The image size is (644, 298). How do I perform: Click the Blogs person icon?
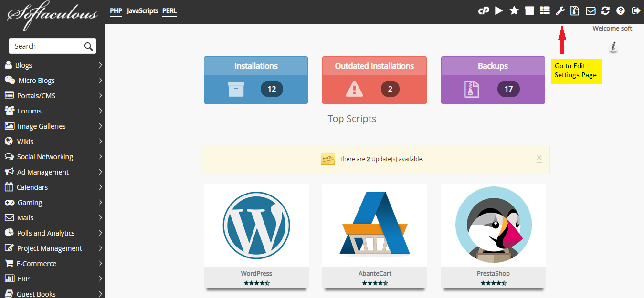tap(8, 65)
